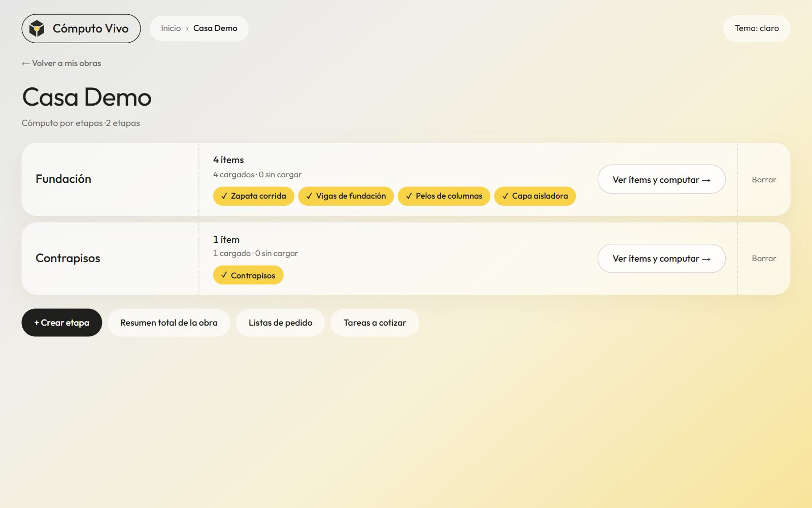
Task: Click "4 cargados · 0 sin cargar" text
Action: [x=257, y=175]
